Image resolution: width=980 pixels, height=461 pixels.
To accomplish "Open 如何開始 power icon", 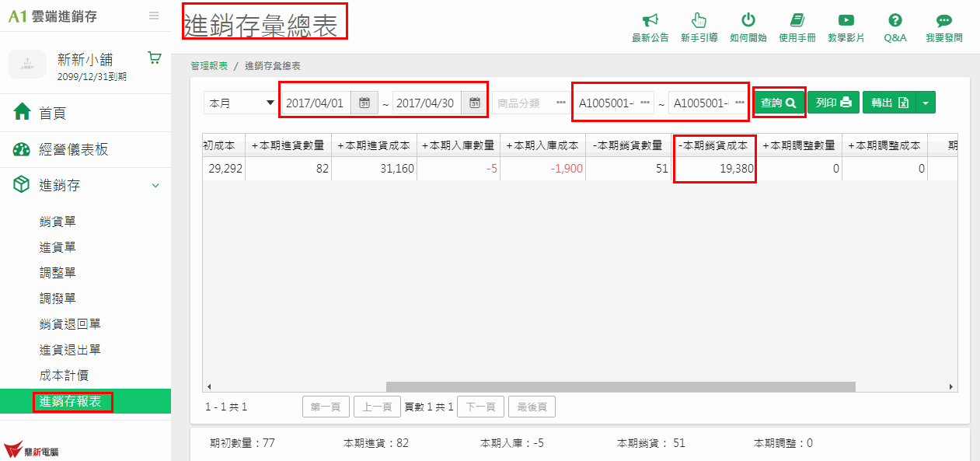I will 748,20.
